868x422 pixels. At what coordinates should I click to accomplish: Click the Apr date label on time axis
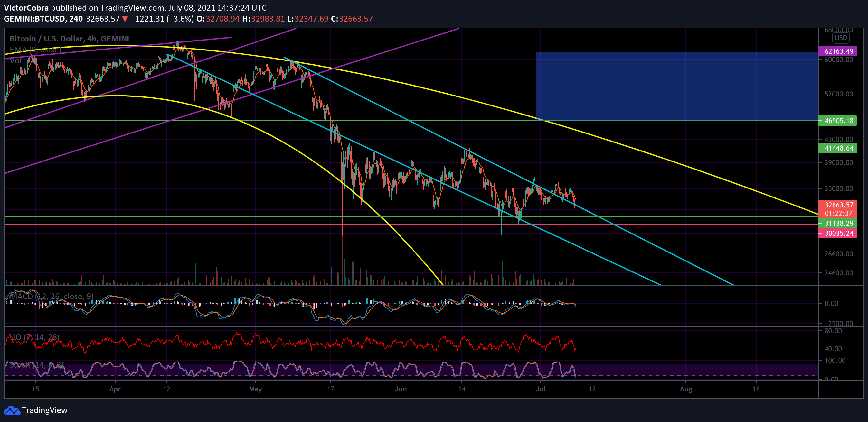point(115,389)
